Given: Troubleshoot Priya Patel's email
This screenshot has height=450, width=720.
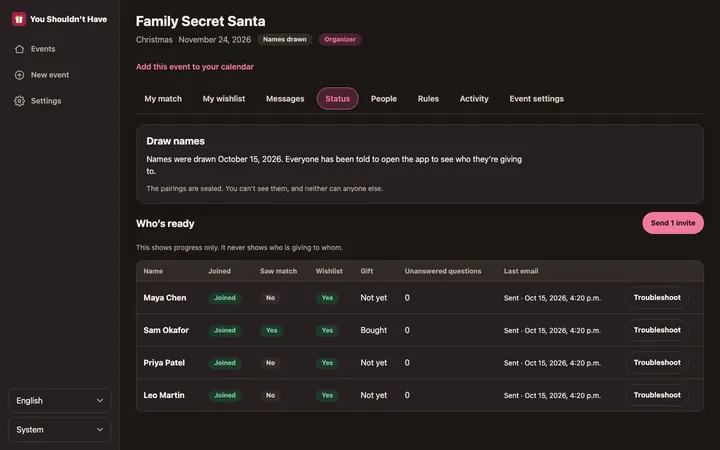Looking at the screenshot, I should (x=657, y=362).
